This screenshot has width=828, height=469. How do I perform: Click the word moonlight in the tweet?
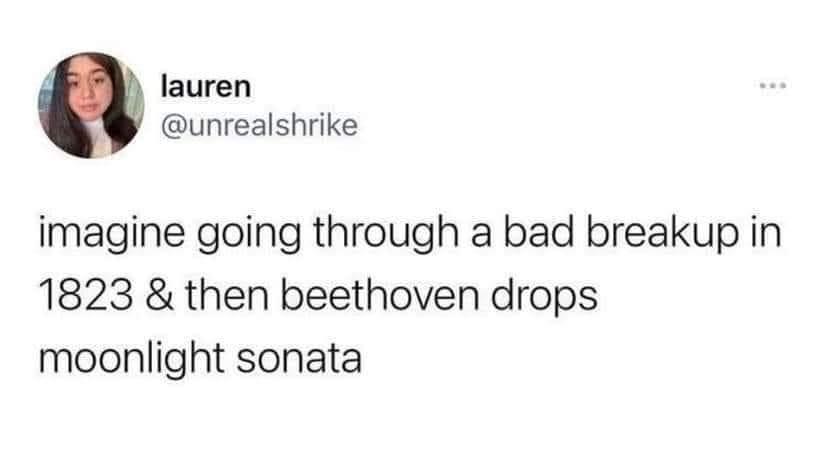(131, 360)
